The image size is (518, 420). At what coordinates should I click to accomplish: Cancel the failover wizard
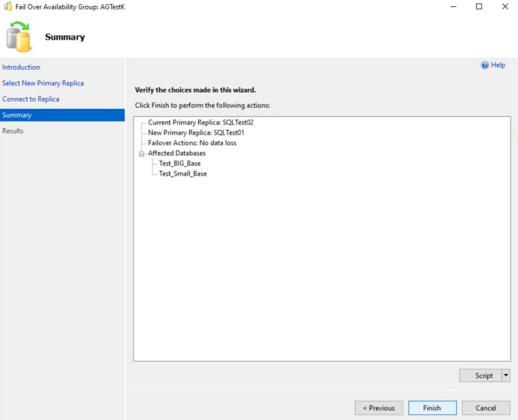tap(486, 408)
